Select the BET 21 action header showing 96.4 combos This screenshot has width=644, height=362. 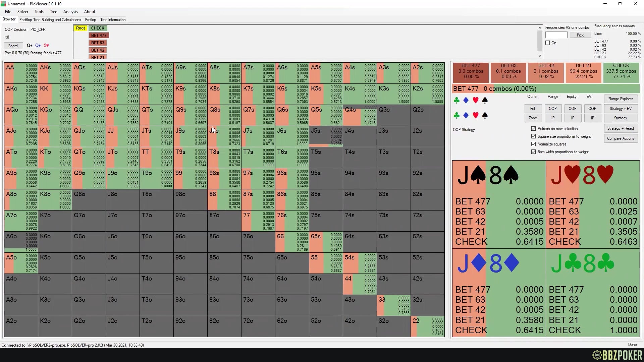[x=583, y=72]
